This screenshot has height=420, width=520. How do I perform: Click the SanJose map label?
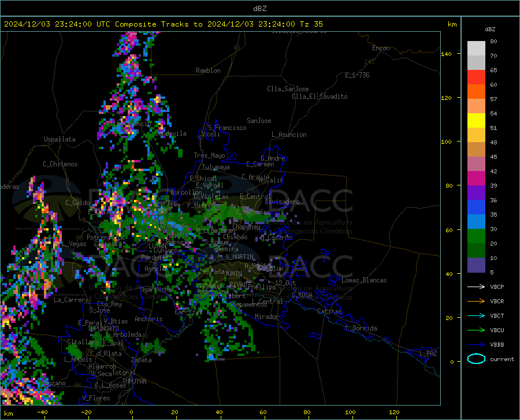[259, 121]
